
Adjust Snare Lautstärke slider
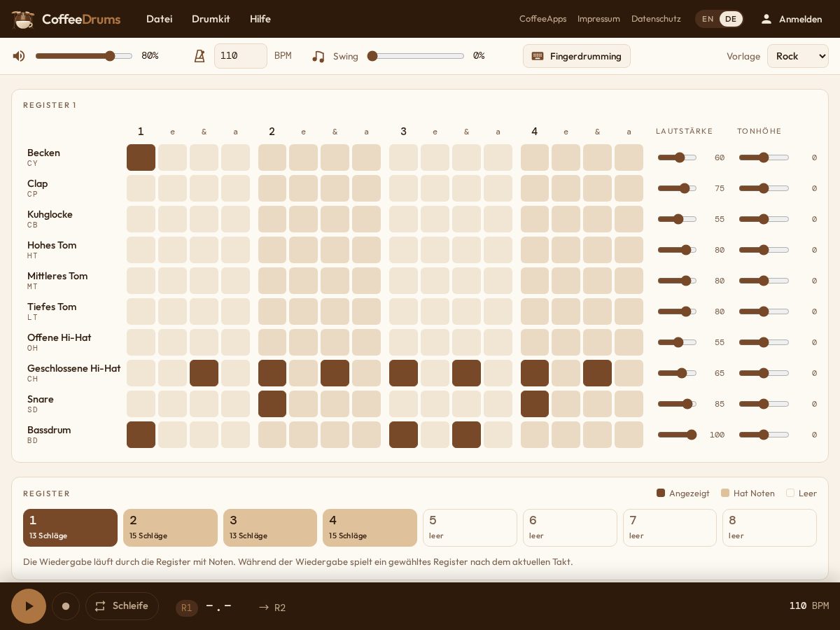[678, 404]
